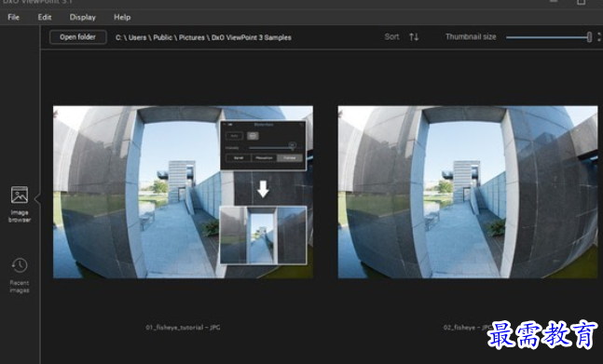This screenshot has width=603, height=364.
Task: Select the 02_fisheye thumbnail
Action: click(x=468, y=192)
